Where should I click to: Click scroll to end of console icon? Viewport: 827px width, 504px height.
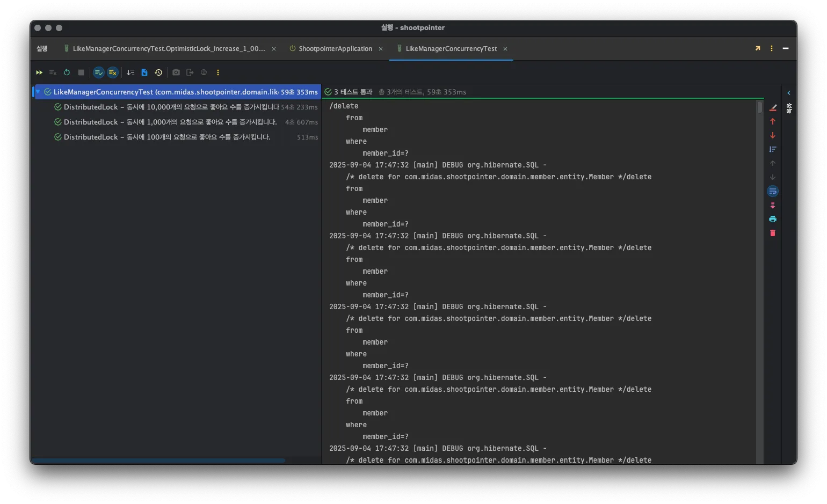tap(773, 205)
